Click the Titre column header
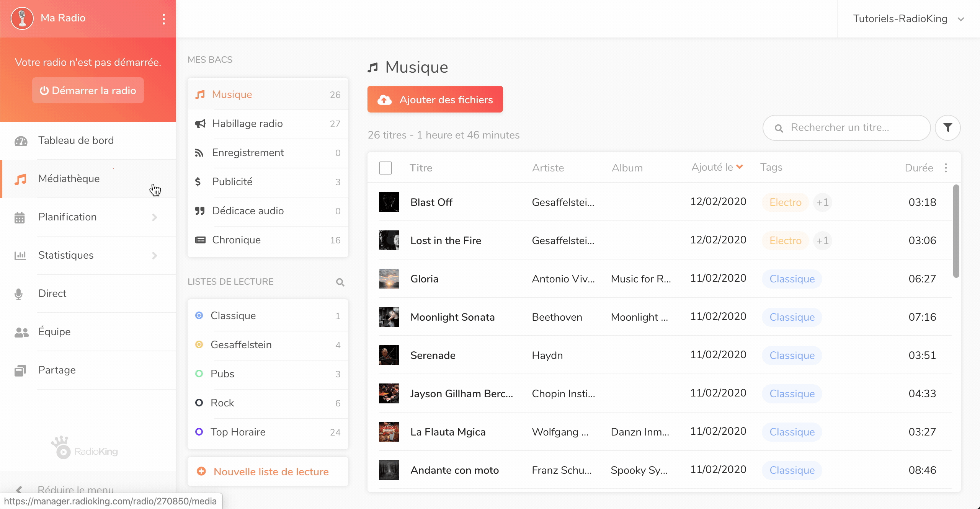Image resolution: width=980 pixels, height=509 pixels. coord(421,168)
